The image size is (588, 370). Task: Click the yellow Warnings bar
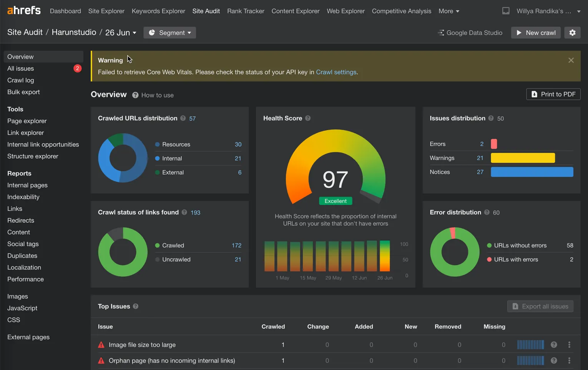pos(523,158)
